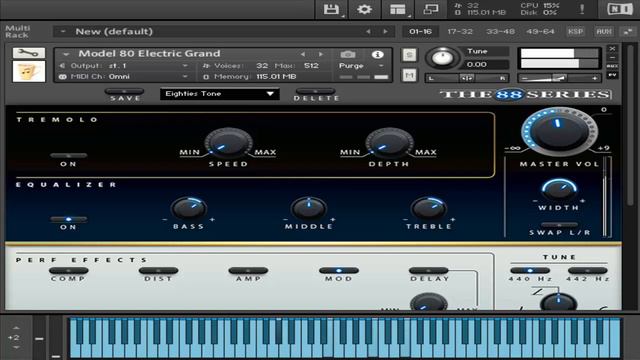The width and height of the screenshot is (640, 360).
Task: Click the DELETE preset button
Action: [316, 91]
